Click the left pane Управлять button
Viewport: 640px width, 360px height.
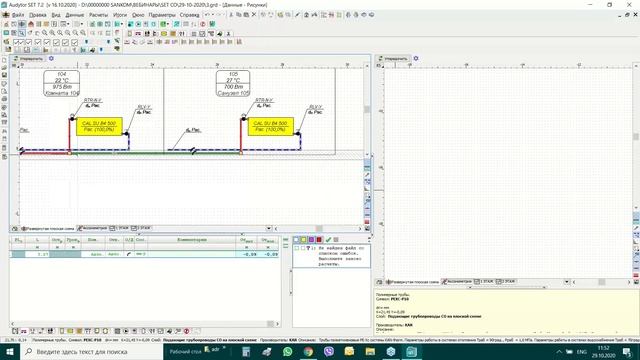(x=28, y=58)
